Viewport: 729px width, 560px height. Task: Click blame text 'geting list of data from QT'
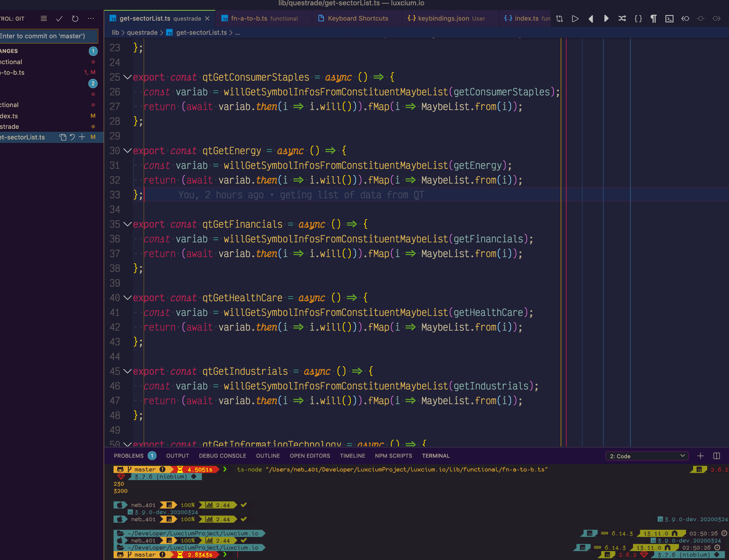pyautogui.click(x=352, y=195)
